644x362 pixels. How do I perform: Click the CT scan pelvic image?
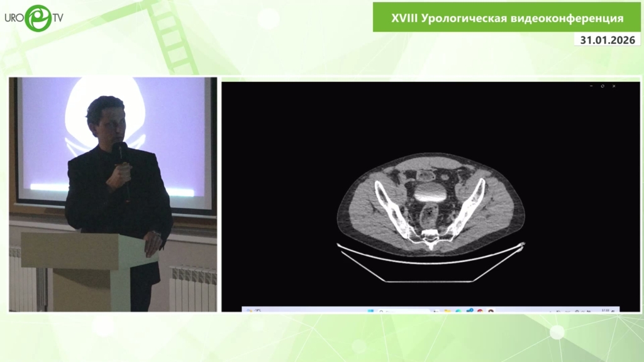(x=431, y=204)
